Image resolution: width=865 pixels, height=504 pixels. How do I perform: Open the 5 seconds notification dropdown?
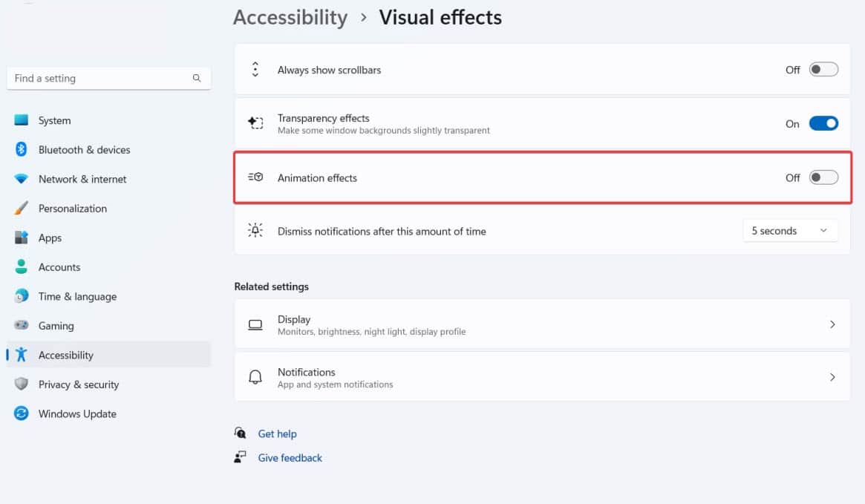pyautogui.click(x=790, y=231)
